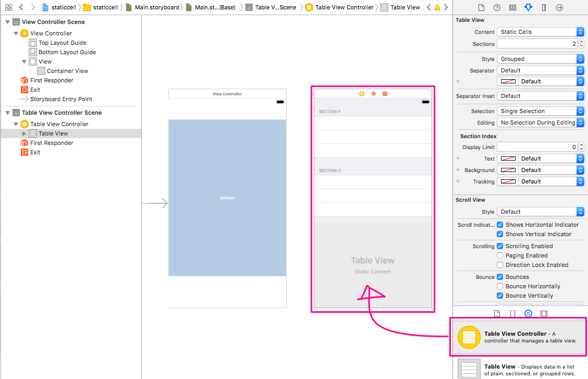Check Bounce Horizontally option

click(x=500, y=286)
